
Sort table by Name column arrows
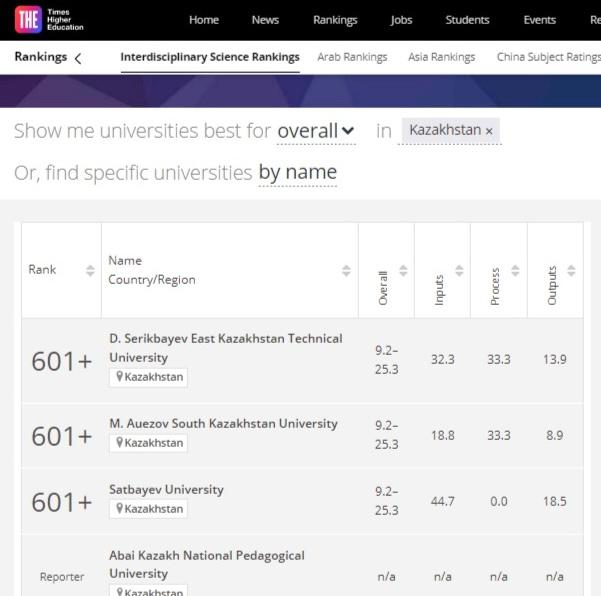[346, 270]
